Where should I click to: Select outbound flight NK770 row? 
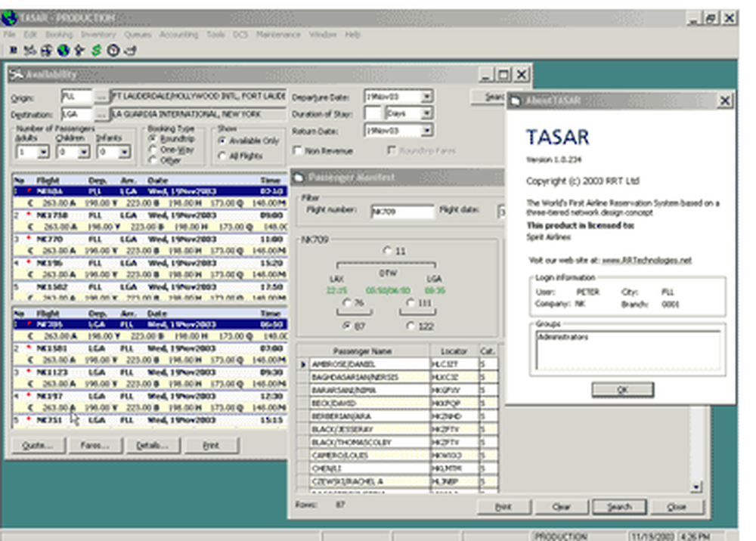[150, 240]
